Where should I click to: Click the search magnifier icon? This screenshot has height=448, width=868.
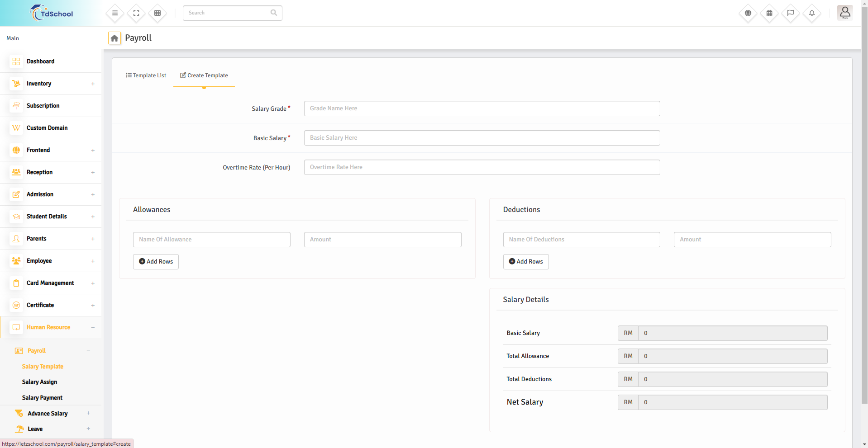(x=274, y=13)
